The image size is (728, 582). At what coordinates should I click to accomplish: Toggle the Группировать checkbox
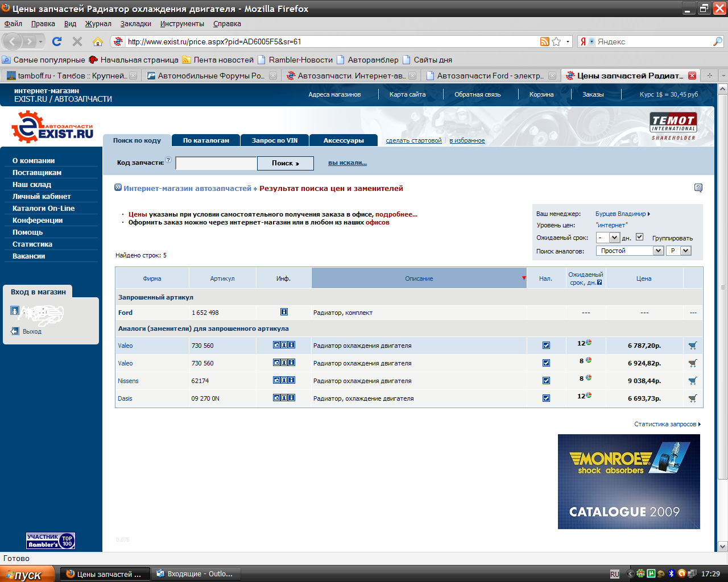pyautogui.click(x=639, y=237)
